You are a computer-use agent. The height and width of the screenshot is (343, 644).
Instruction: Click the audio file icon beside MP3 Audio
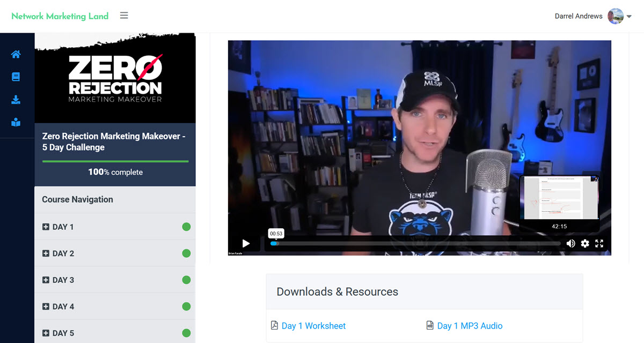click(430, 325)
